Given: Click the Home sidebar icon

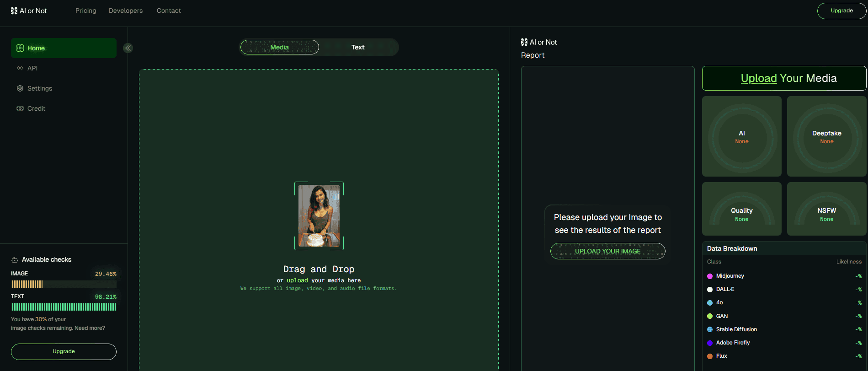Looking at the screenshot, I should pos(20,48).
